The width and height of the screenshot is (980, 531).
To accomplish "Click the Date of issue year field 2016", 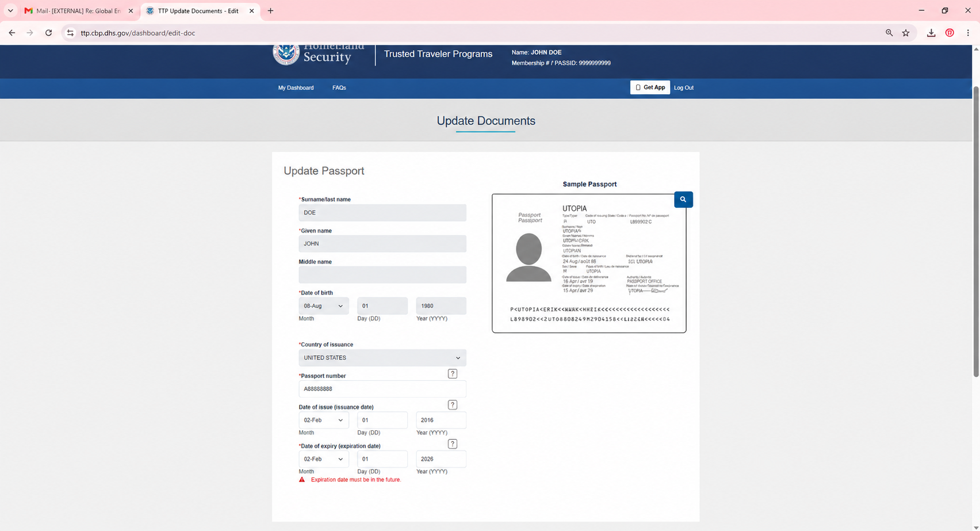I will (x=441, y=420).
